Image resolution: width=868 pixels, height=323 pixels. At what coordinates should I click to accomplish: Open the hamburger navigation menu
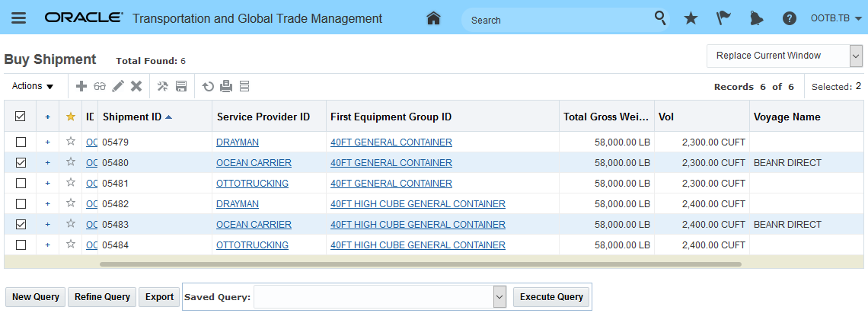point(18,18)
